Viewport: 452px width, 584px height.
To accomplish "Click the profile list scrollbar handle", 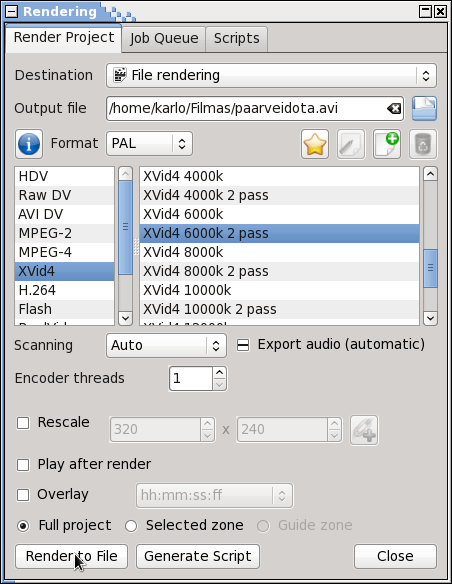I will point(430,268).
